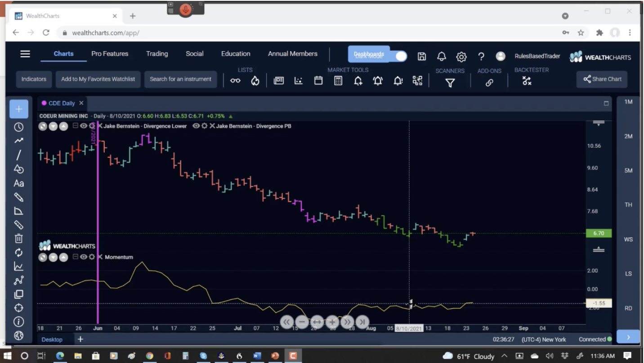Toggle visibility of Divergence Lower indicator

[x=84, y=126]
